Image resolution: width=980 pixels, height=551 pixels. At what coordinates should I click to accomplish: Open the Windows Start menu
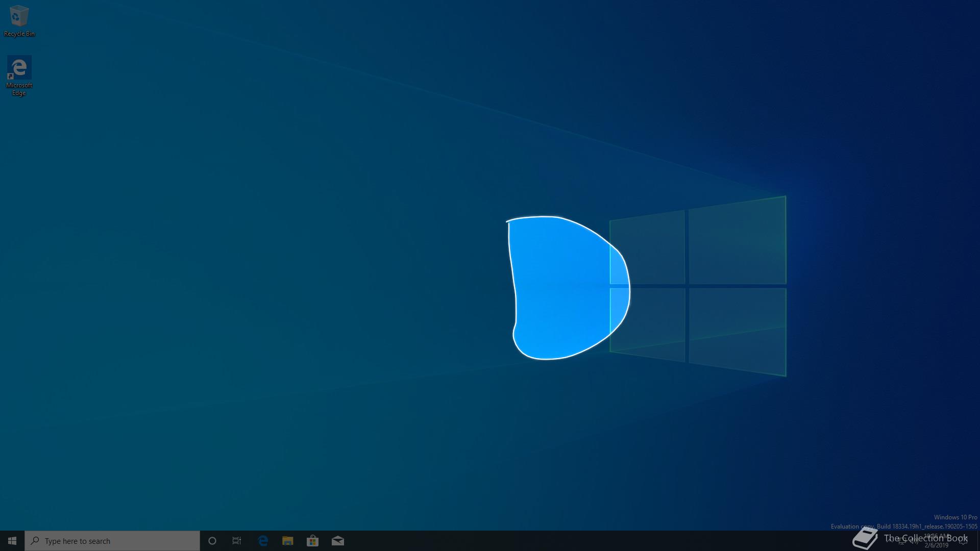click(12, 541)
